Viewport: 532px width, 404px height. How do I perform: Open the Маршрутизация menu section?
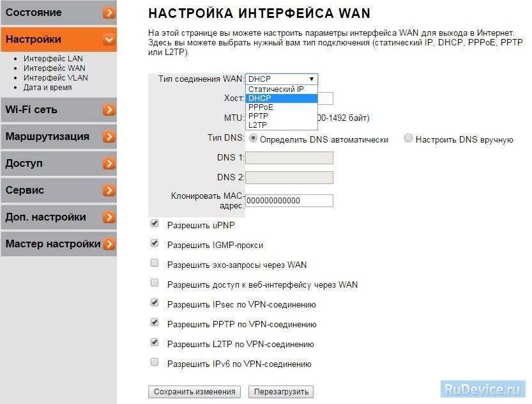(59, 137)
